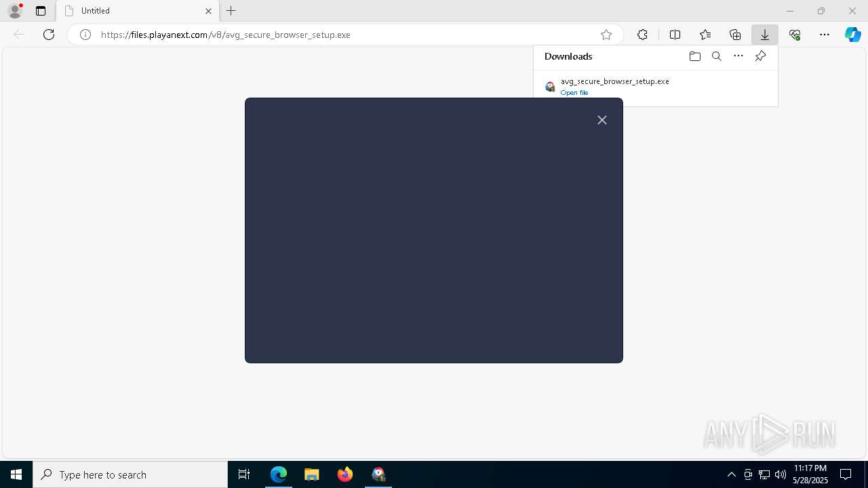Screen dimensions: 868x488
Task: Pin the Downloads panel
Action: [760, 56]
